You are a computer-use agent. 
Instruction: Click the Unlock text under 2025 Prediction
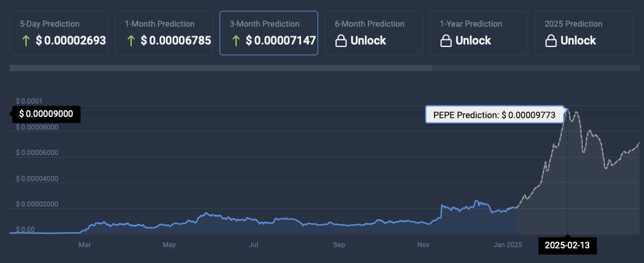point(578,41)
